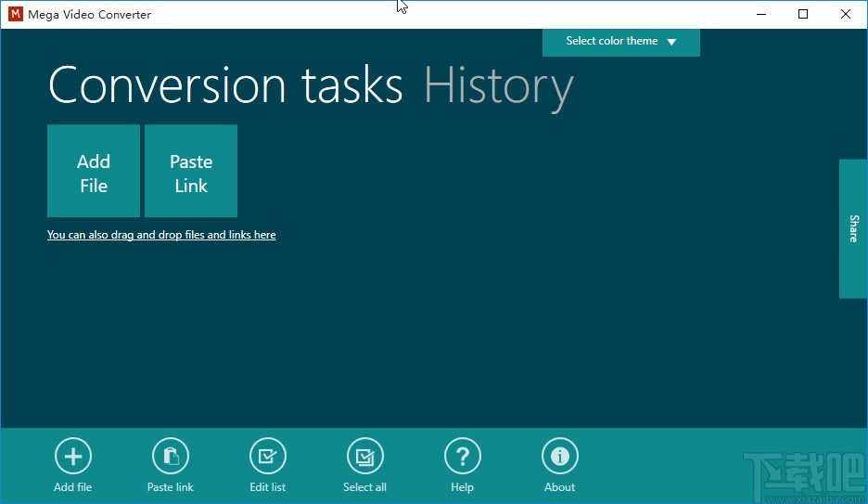Follow the drag and drop files link
Viewport: 868px width, 504px height.
(x=161, y=235)
